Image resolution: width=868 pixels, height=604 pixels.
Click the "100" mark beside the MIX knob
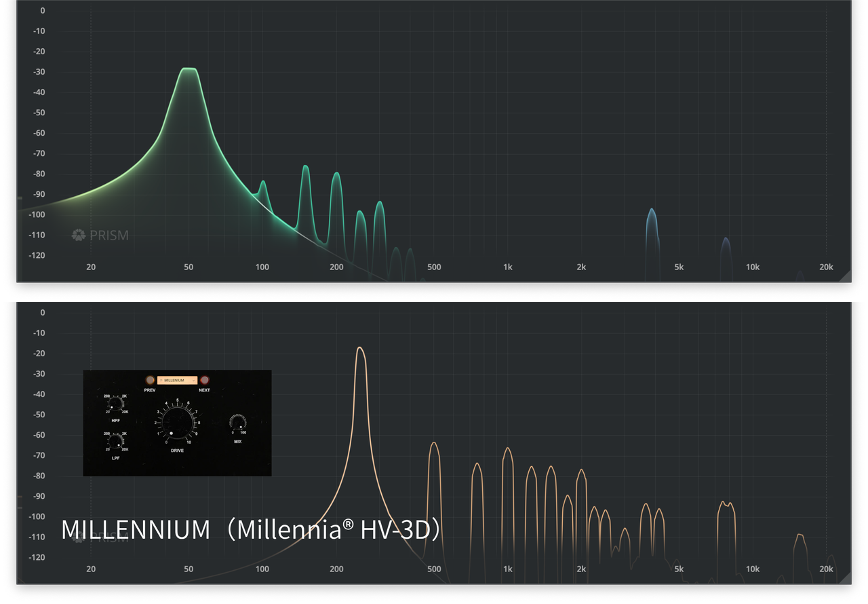click(x=243, y=432)
